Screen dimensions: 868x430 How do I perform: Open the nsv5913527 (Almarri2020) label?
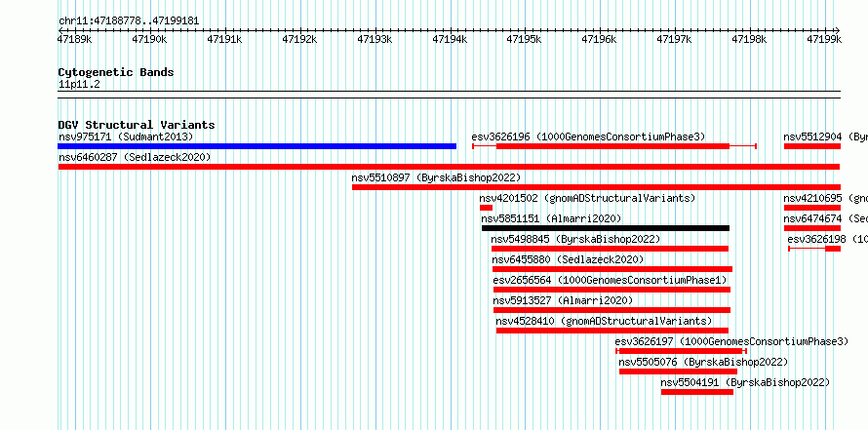(563, 300)
